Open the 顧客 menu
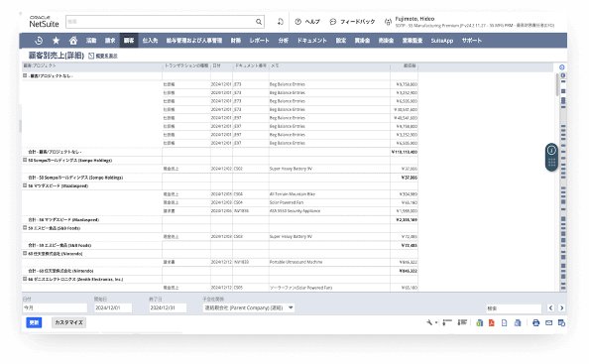Viewport: 589px width, 364px height. click(x=129, y=41)
